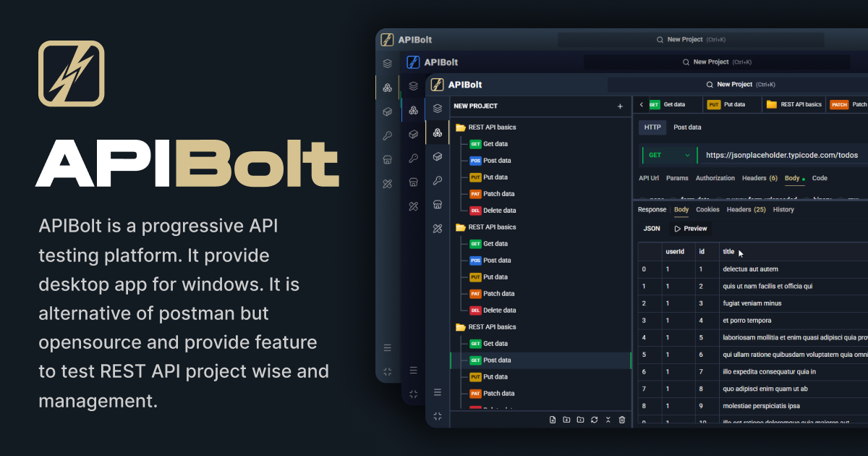
Task: Click the collections icon in the middle window sidebar
Action: (x=413, y=110)
